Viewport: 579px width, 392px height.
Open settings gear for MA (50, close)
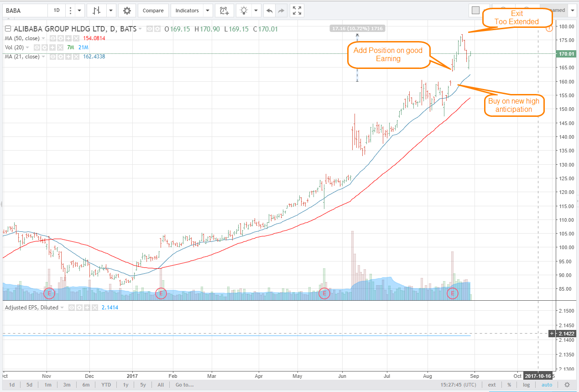[x=61, y=38]
